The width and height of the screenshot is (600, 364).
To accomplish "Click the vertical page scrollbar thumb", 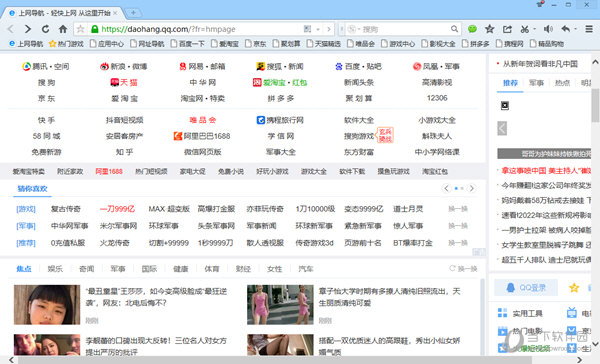I will [x=595, y=105].
